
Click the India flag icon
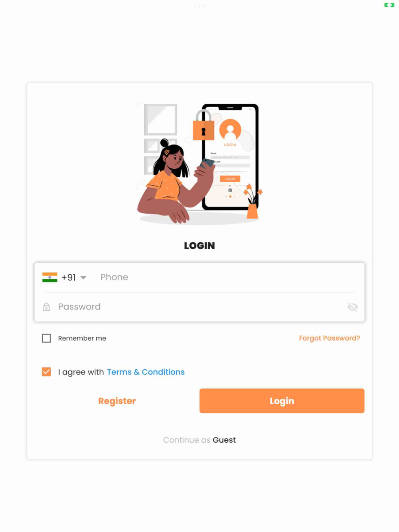click(50, 277)
